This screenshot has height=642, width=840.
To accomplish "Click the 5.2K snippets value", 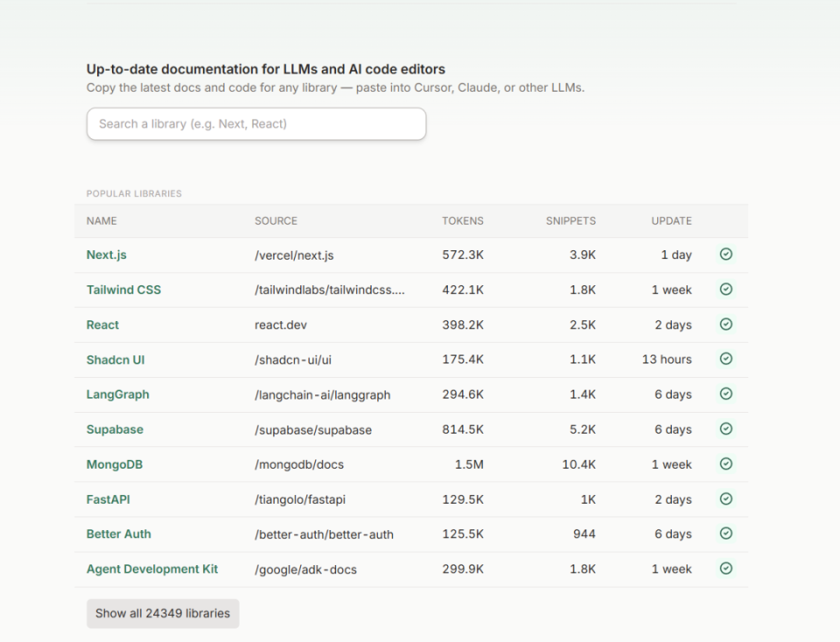I will 583,429.
